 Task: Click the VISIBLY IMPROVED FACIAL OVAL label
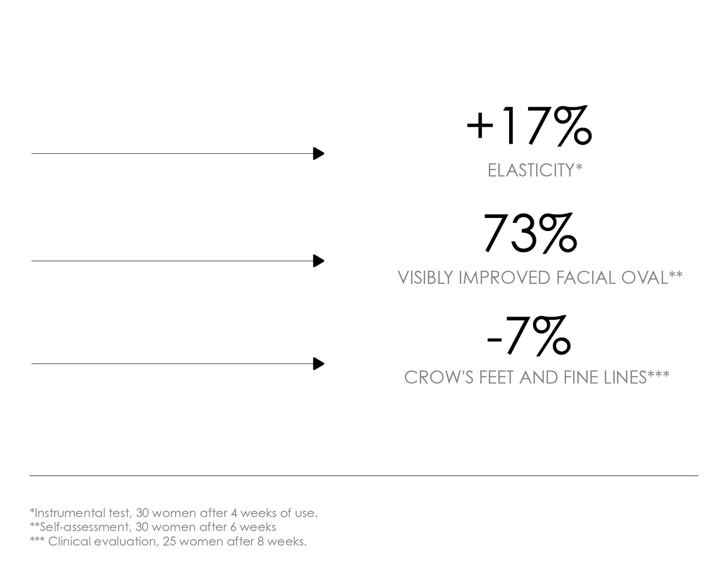[x=533, y=278]
